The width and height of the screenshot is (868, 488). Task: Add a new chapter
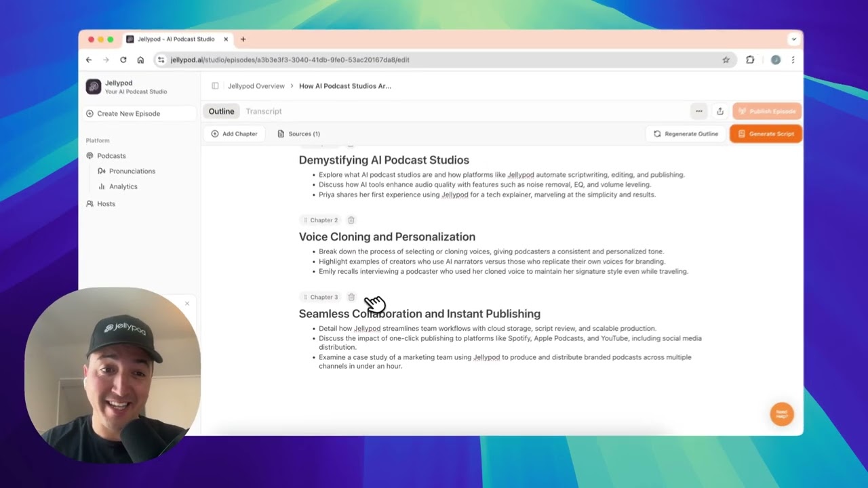[x=235, y=134]
